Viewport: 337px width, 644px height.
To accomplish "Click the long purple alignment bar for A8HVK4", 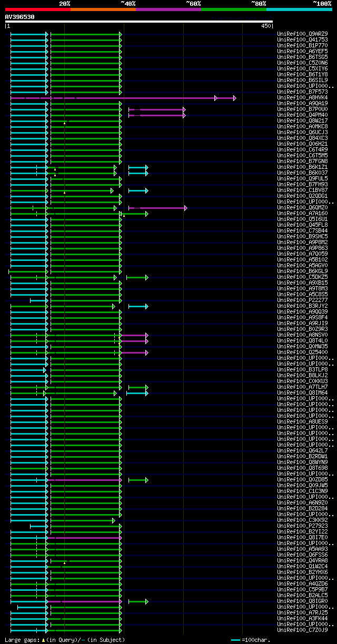I will (x=123, y=98).
